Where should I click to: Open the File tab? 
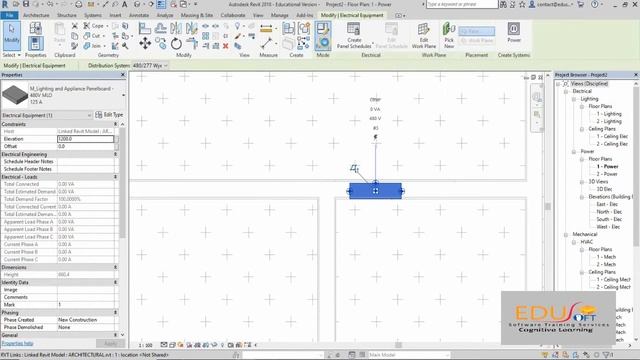(9, 15)
